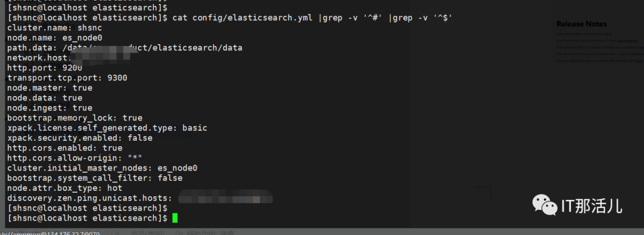Click the 'http.cors.allow-origin' line
The width and height of the screenshot is (644, 235).
pyautogui.click(x=75, y=158)
